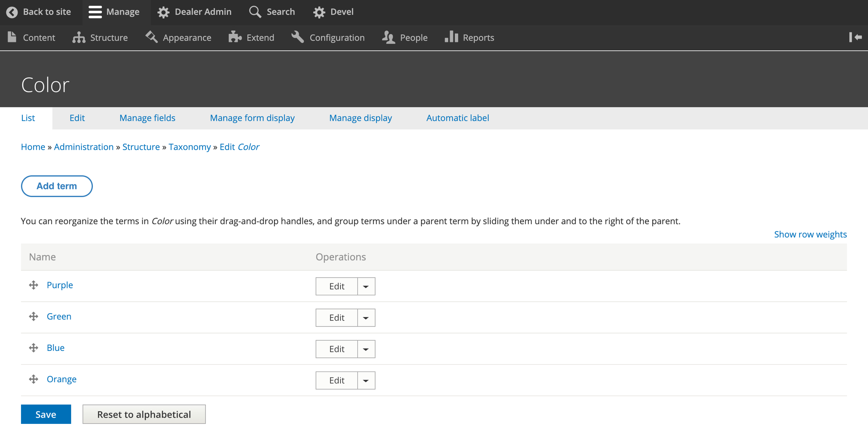Image resolution: width=868 pixels, height=443 pixels.
Task: Click the Content page icon
Action: pyautogui.click(x=12, y=37)
